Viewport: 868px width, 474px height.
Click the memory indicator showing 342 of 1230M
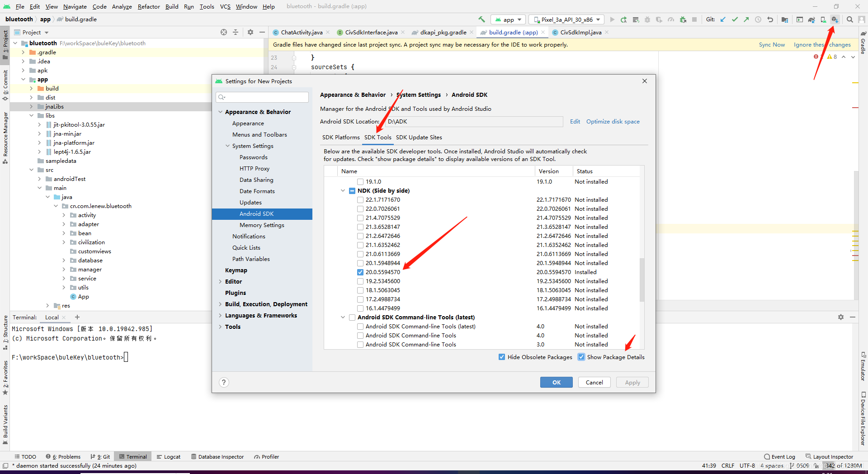(844, 465)
